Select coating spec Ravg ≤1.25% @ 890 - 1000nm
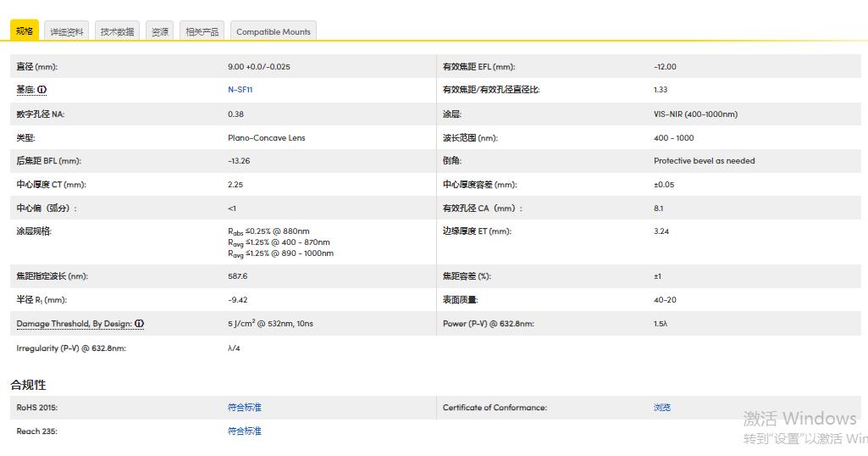This screenshot has width=868, height=456. (x=280, y=253)
